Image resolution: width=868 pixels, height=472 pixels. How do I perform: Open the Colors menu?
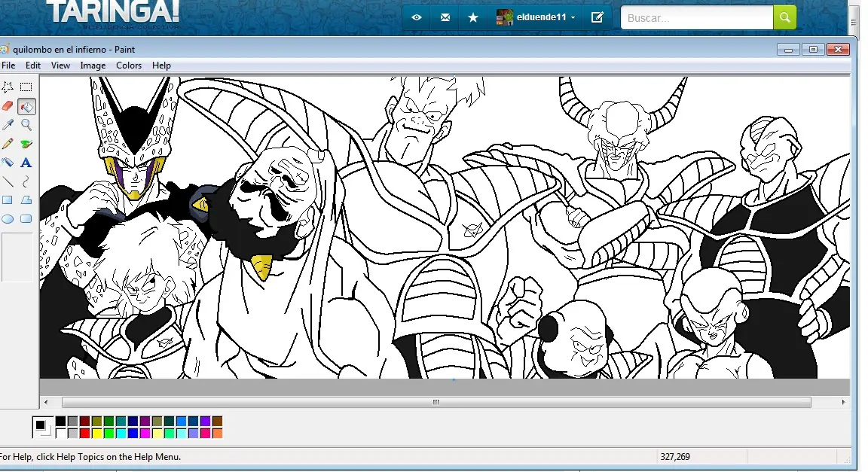(x=129, y=65)
